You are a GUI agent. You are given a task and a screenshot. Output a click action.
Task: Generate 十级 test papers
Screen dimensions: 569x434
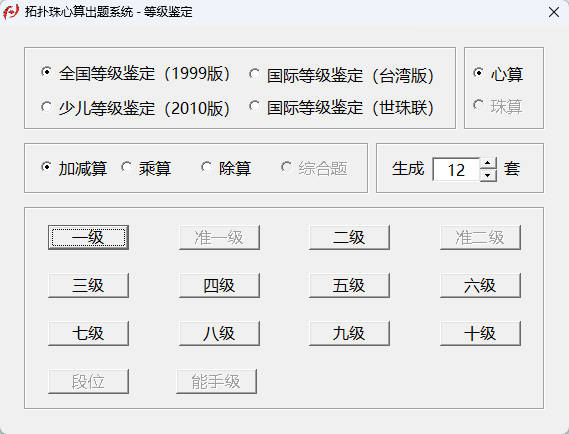(480, 333)
